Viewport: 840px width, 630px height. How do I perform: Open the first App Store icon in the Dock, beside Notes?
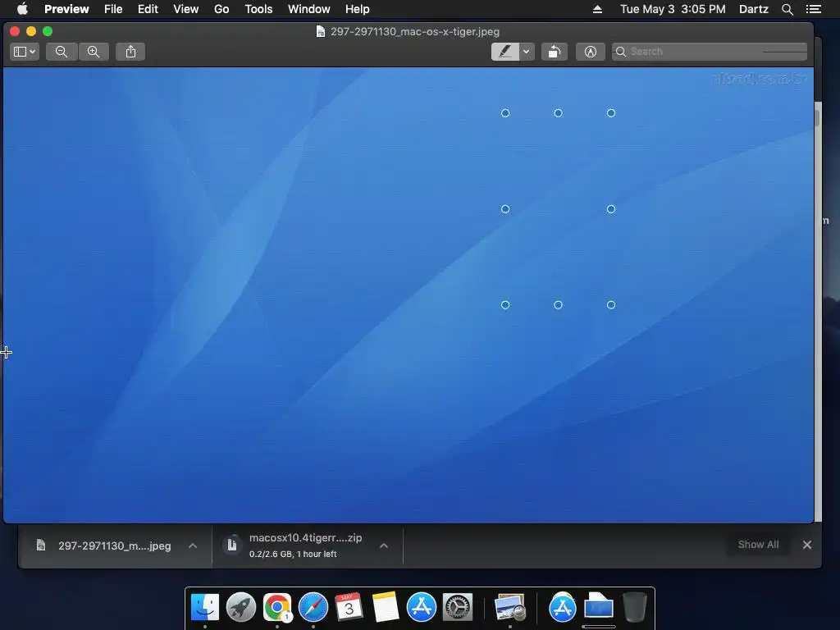(x=422, y=607)
